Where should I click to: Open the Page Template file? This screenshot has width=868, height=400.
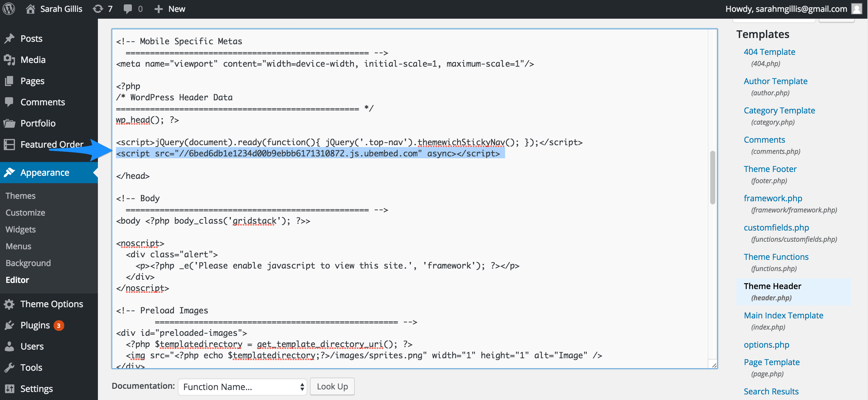(x=772, y=362)
